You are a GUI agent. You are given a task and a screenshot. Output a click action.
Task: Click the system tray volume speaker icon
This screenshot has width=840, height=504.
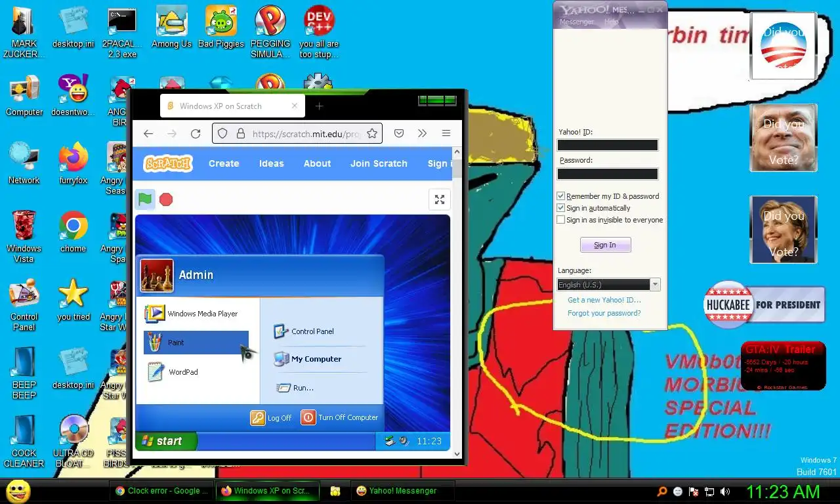[x=725, y=491]
